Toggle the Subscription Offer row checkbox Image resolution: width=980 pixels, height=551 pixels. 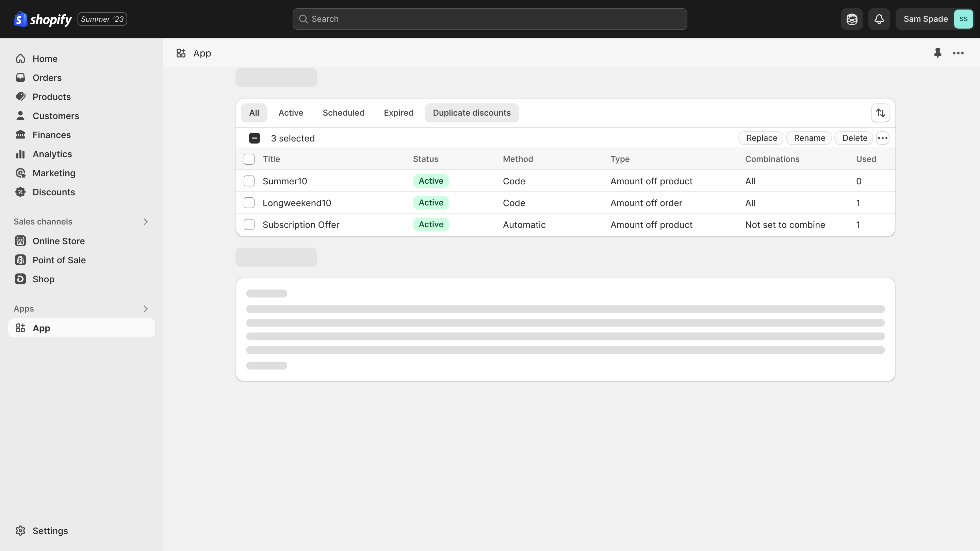[249, 224]
